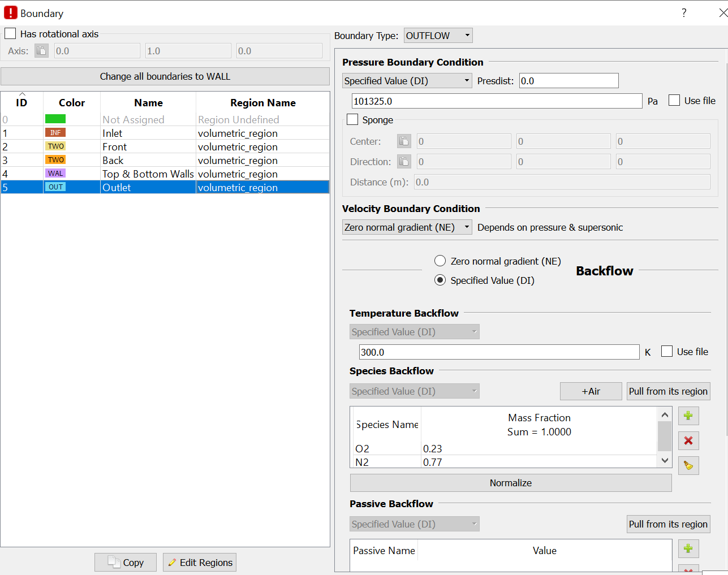Click the 101325.0 pressure value field

tap(497, 101)
